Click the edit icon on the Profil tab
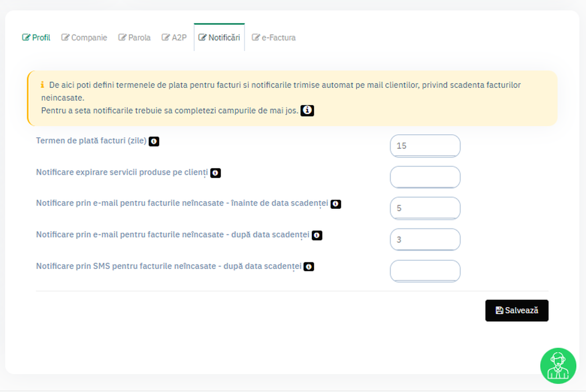Screen dimensions: 586x392 26,38
